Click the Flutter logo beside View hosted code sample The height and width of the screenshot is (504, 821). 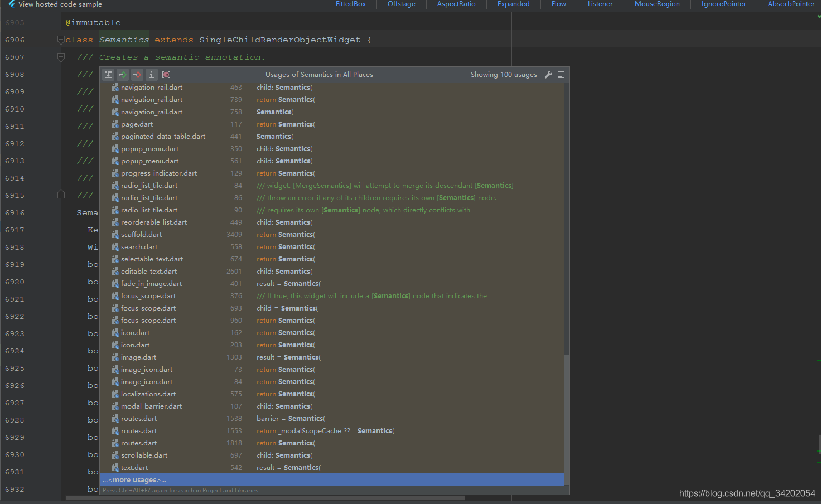11,4
